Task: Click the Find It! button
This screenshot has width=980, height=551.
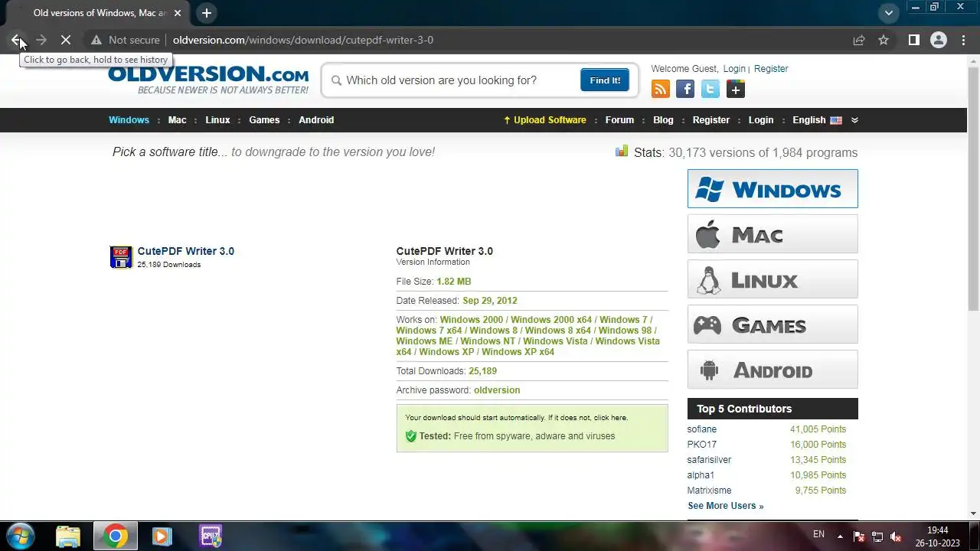Action: pyautogui.click(x=605, y=80)
